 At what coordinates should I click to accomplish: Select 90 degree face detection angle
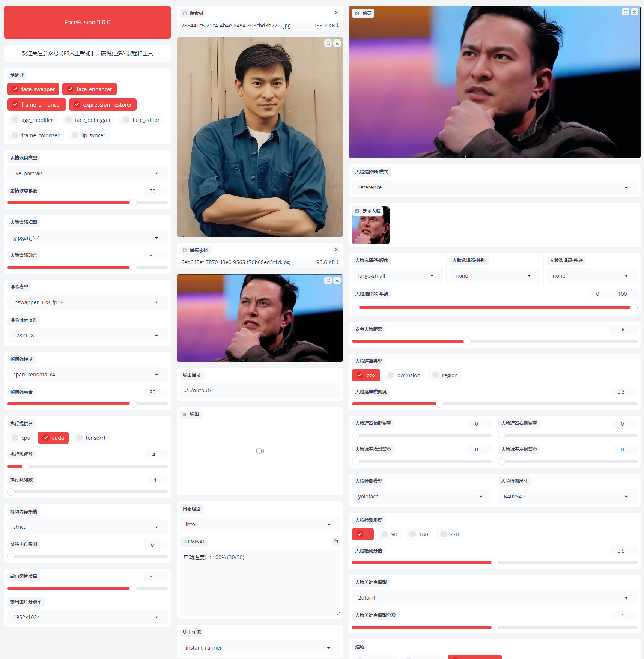[x=389, y=534]
